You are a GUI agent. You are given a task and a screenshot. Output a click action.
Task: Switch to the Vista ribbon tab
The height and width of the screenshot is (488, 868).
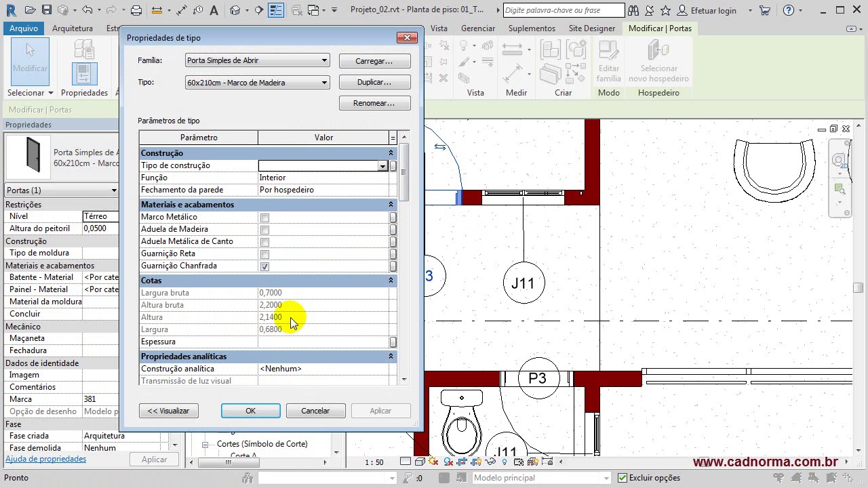[439, 28]
